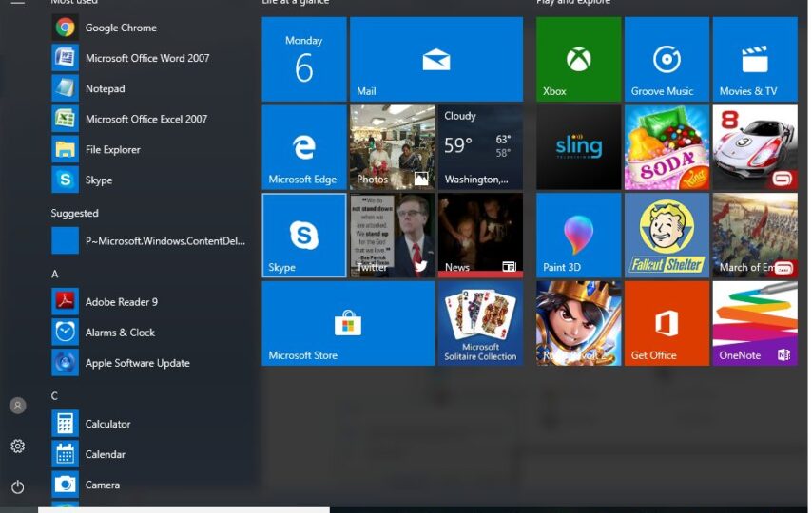Open the Xbox tile
This screenshot has height=513, width=812.
tap(578, 59)
